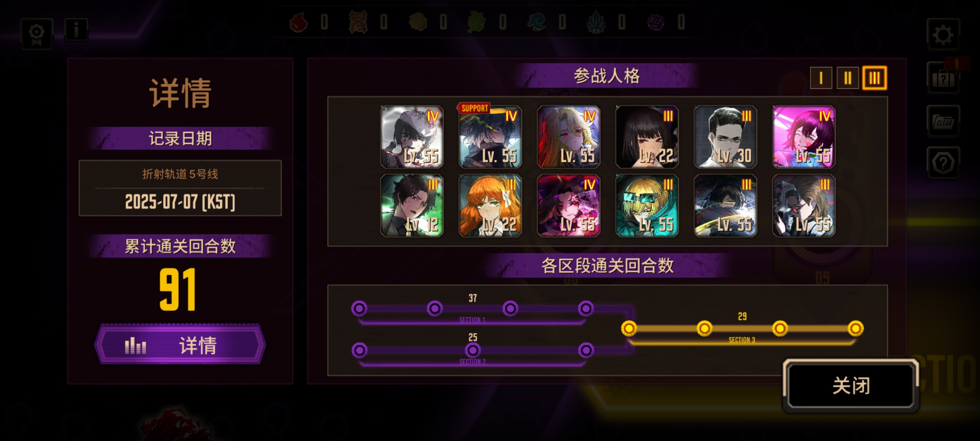
Task: Click the info "i" icon
Action: click(x=76, y=29)
